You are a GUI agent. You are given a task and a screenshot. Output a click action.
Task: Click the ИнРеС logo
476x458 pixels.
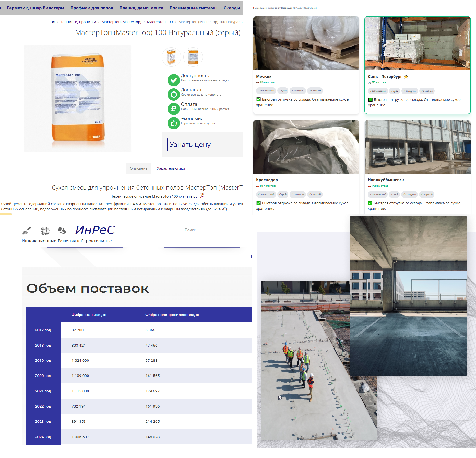tap(95, 230)
